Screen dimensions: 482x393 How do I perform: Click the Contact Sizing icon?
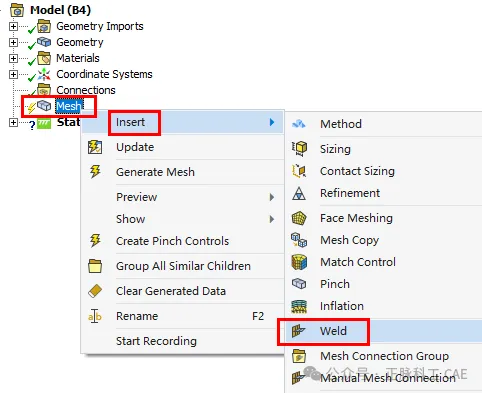[x=299, y=171]
